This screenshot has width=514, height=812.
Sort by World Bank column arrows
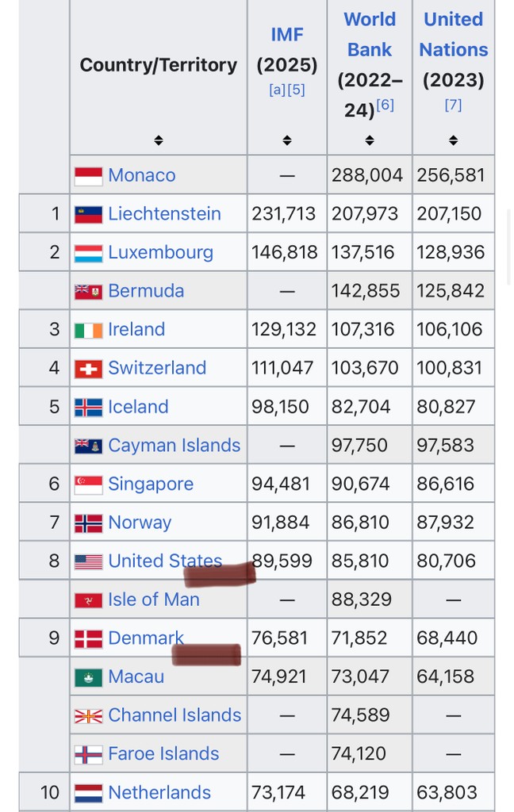pos(370,140)
